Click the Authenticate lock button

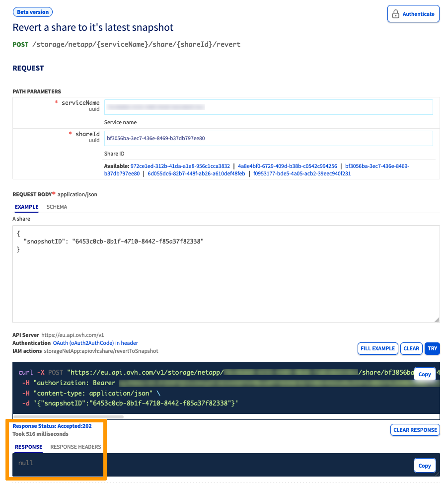point(413,14)
